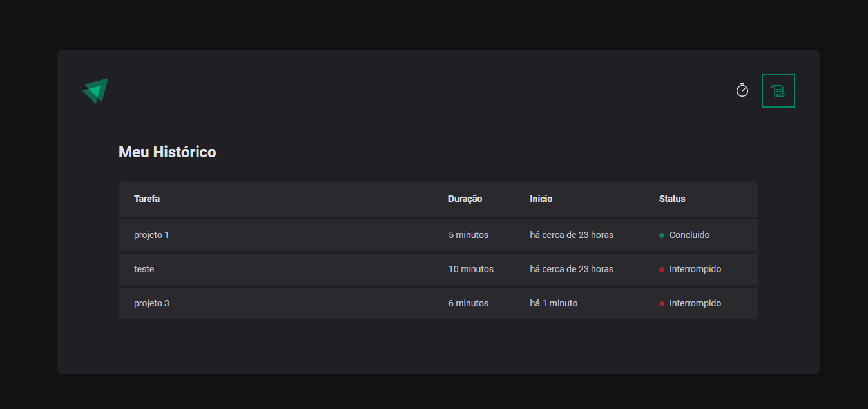868x409 pixels.
Task: Click the 'há cerca de 23 horas' cell for teste
Action: point(572,269)
